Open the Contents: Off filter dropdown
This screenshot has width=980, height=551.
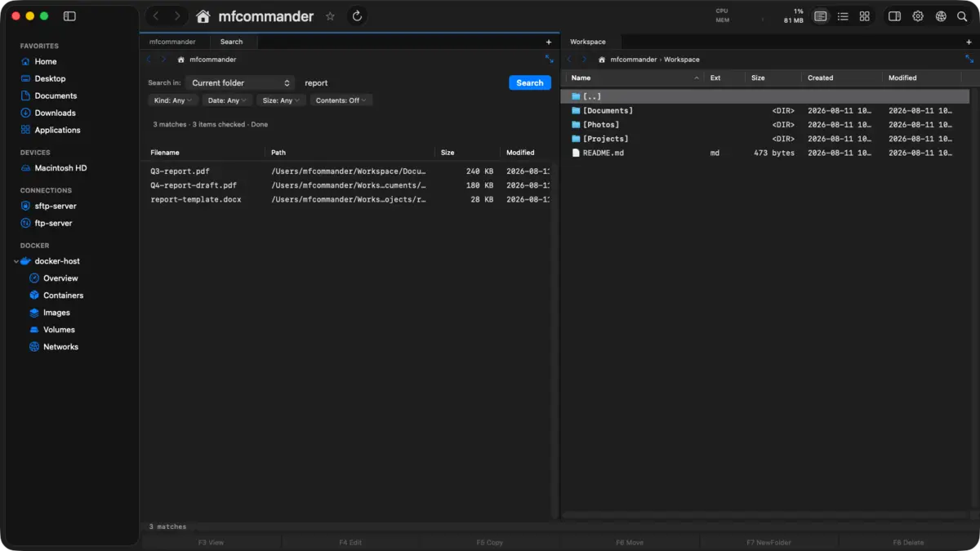[341, 100]
